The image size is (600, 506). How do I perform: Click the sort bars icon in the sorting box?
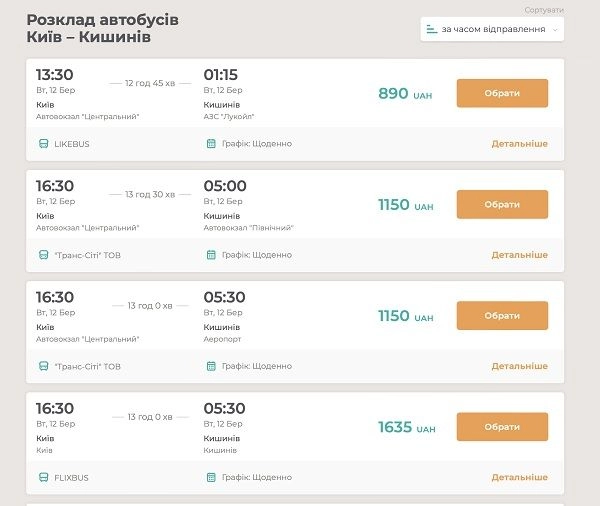coord(432,29)
